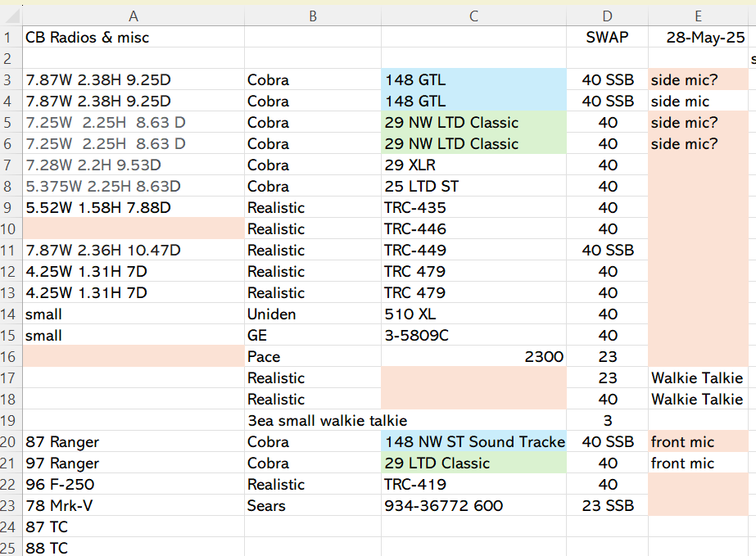Select entire row 19 via row header

(11, 421)
